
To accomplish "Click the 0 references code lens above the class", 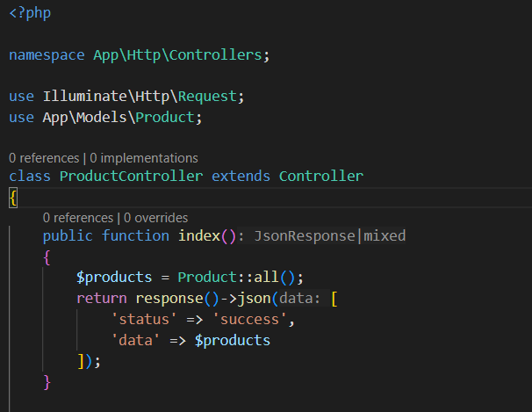I will pyautogui.click(x=44, y=158).
